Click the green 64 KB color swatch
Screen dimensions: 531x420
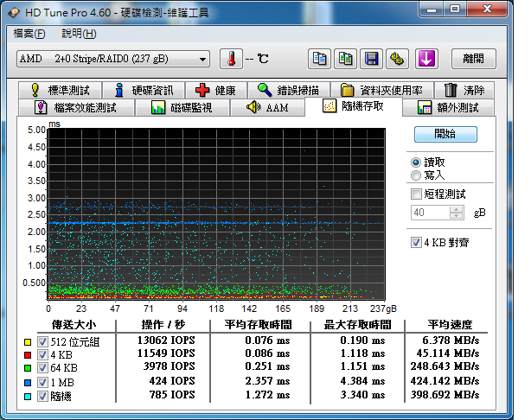click(28, 368)
